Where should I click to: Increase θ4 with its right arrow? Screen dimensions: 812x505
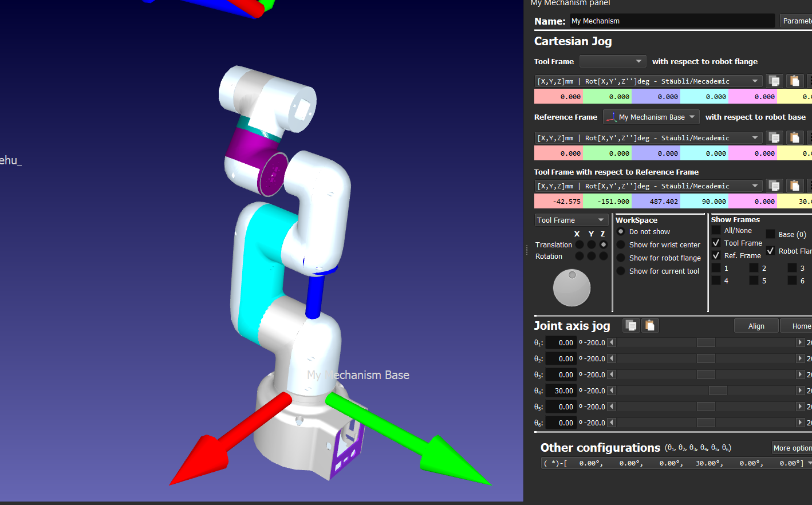point(800,390)
